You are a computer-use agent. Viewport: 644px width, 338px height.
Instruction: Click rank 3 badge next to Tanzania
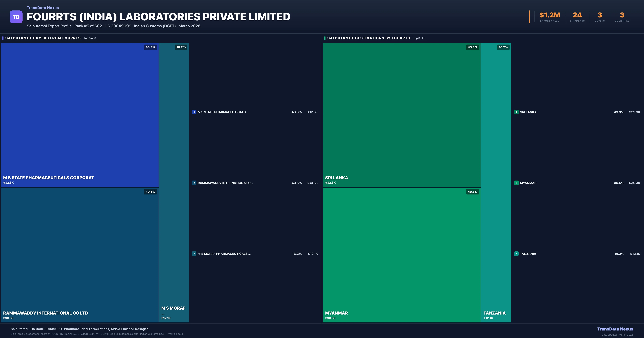516,253
